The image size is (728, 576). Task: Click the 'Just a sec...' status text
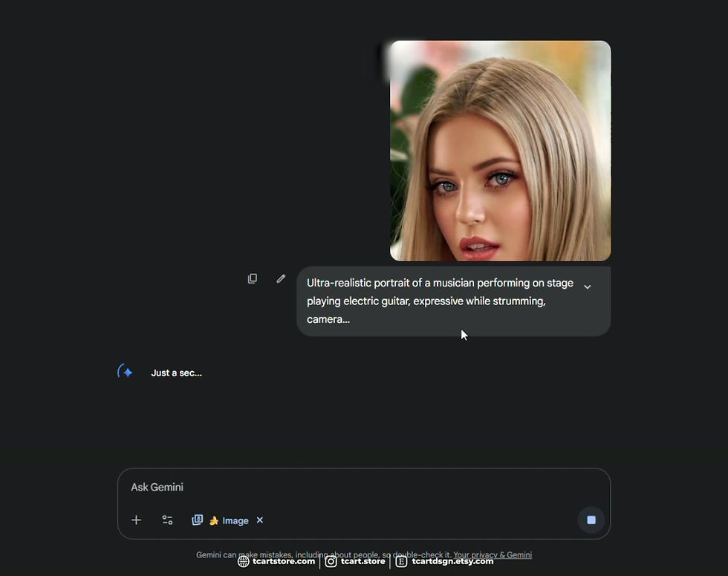(177, 373)
